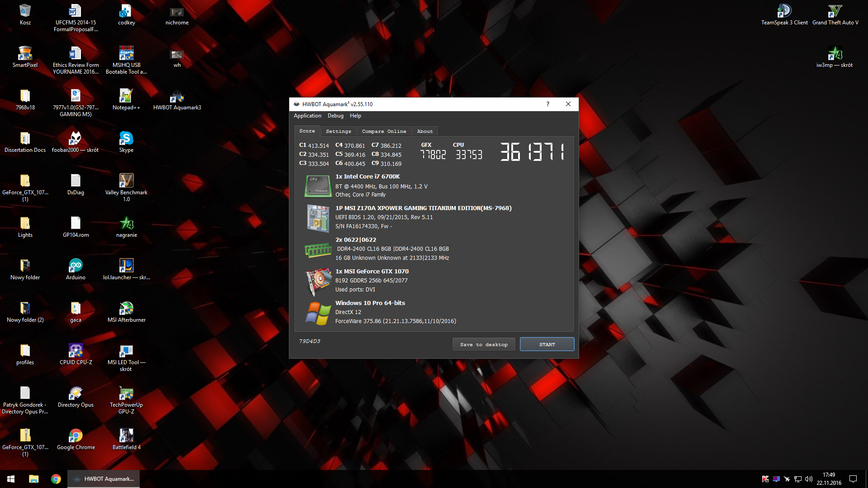Click Save to desktop button
The width and height of the screenshot is (868, 488).
[x=484, y=344]
